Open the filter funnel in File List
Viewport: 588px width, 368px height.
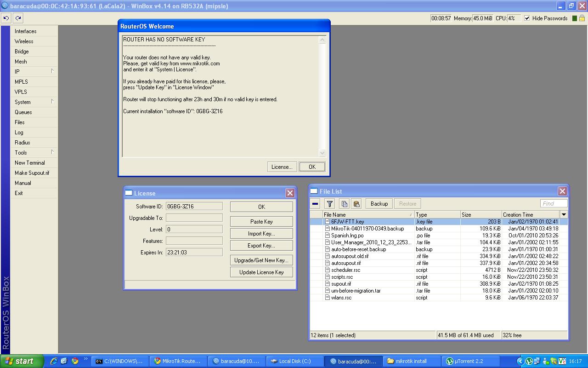(329, 204)
